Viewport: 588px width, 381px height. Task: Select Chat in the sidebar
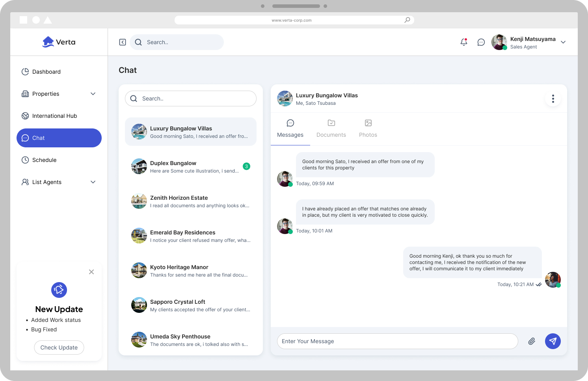tap(59, 138)
